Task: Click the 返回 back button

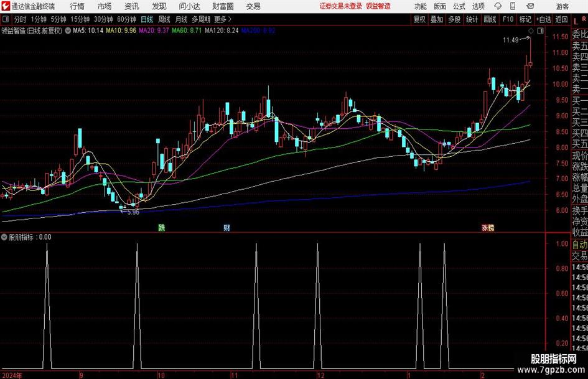Action: [561, 19]
